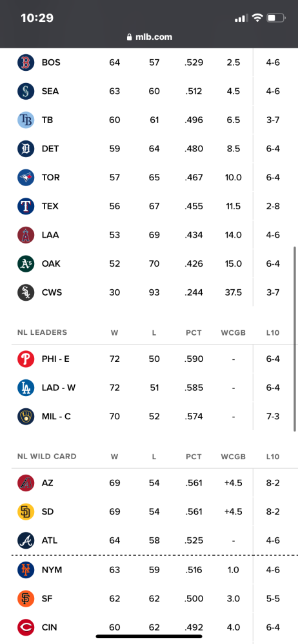
Task: Tap the PCT header in NL Leaders
Action: click(x=194, y=333)
